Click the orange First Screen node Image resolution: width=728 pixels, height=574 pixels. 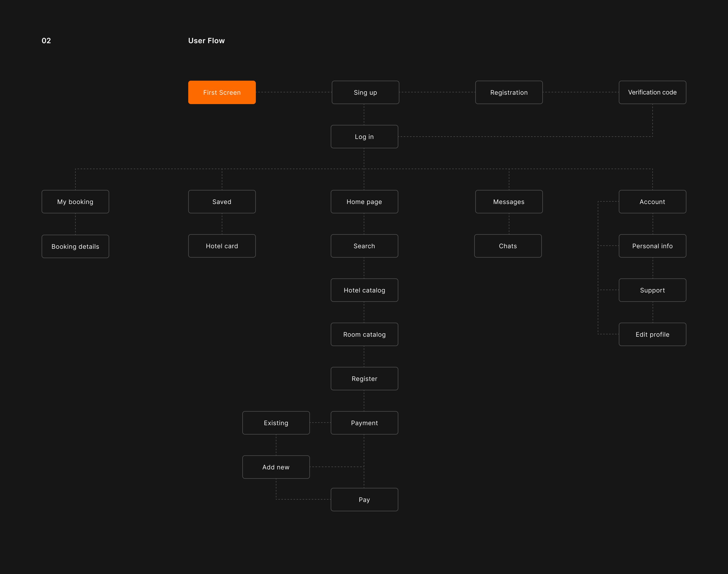(222, 92)
